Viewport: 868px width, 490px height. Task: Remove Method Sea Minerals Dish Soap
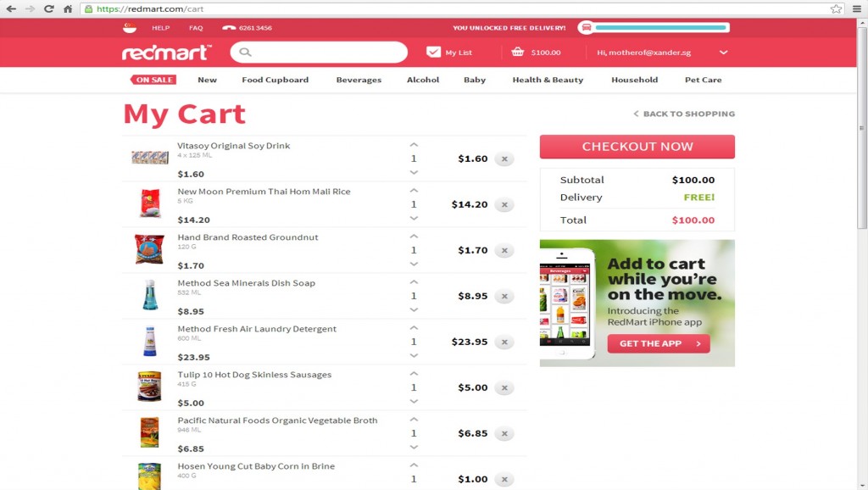click(504, 296)
